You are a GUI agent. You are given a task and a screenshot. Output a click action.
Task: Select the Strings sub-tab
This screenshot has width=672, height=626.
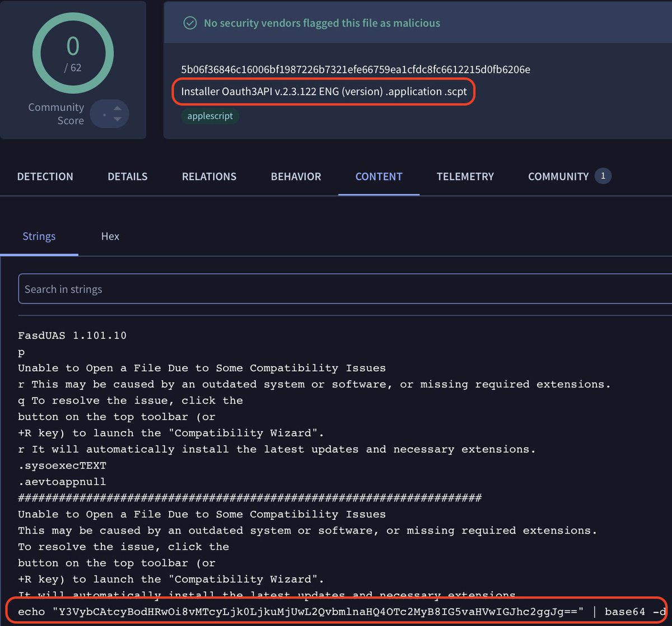click(x=39, y=236)
